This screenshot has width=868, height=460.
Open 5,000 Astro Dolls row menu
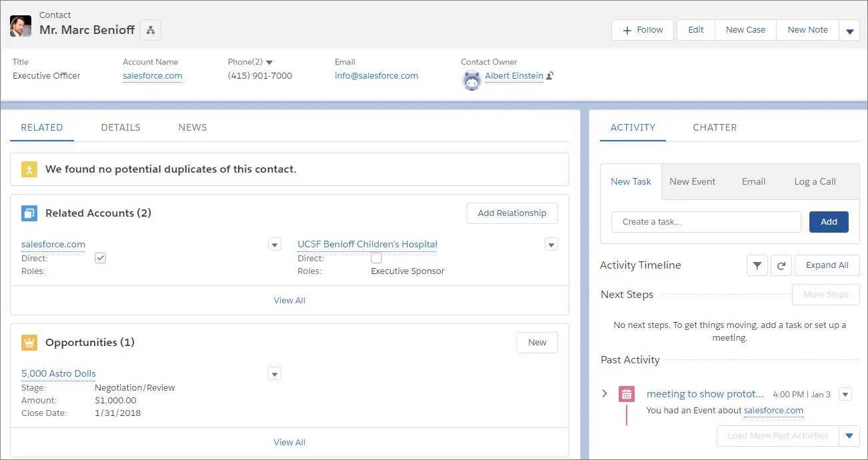click(275, 374)
